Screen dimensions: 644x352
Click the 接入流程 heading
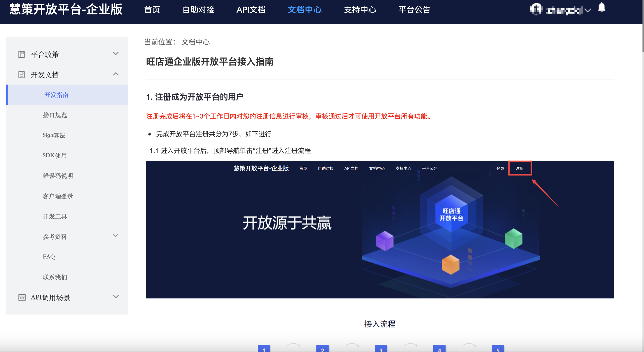pos(380,324)
